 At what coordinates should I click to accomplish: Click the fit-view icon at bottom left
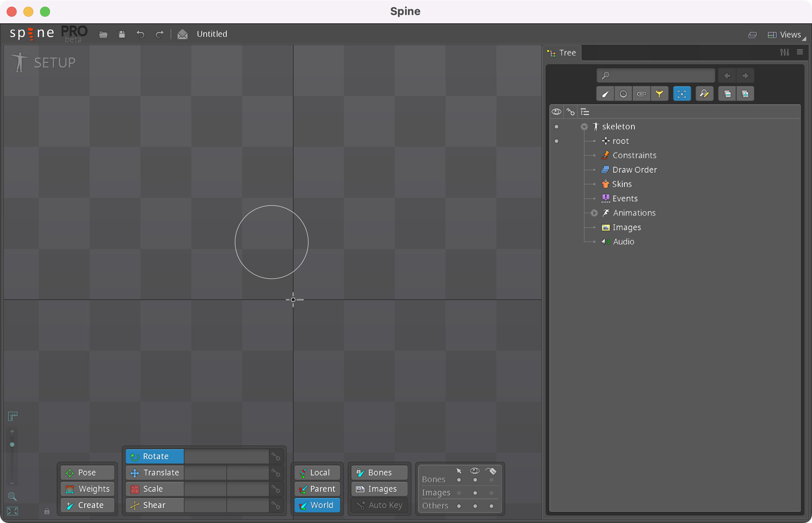(x=12, y=511)
